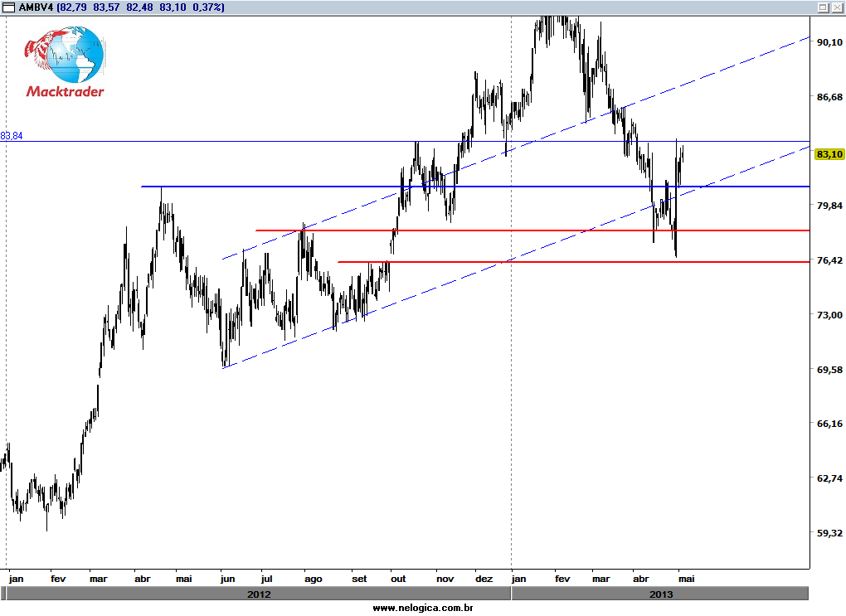The height and width of the screenshot is (616, 846).
Task: Click the 66,16 price axis label
Action: click(x=829, y=424)
